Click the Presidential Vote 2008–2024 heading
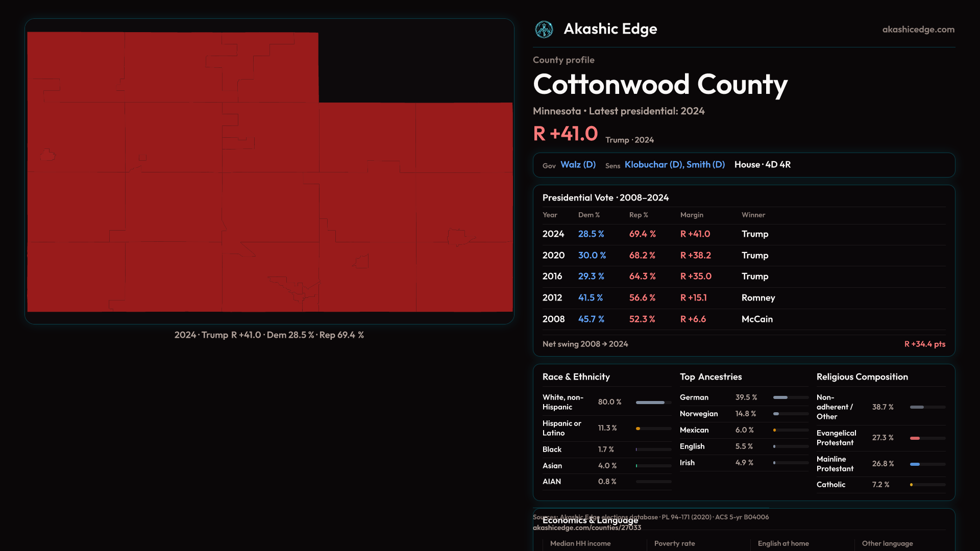This screenshot has width=980, height=551. [605, 198]
